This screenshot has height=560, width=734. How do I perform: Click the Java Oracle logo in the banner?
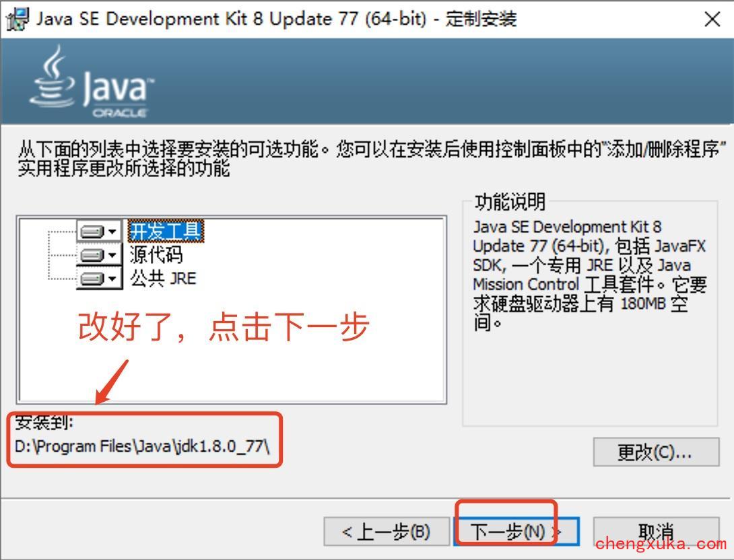pyautogui.click(x=92, y=81)
